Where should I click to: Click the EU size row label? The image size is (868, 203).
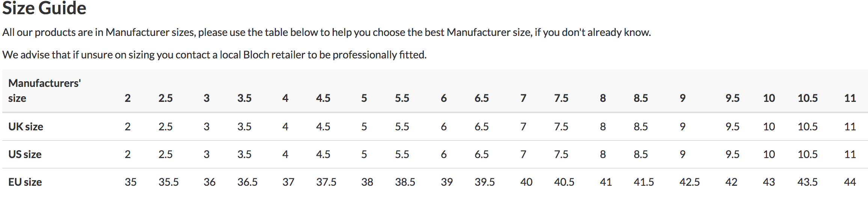(x=25, y=182)
